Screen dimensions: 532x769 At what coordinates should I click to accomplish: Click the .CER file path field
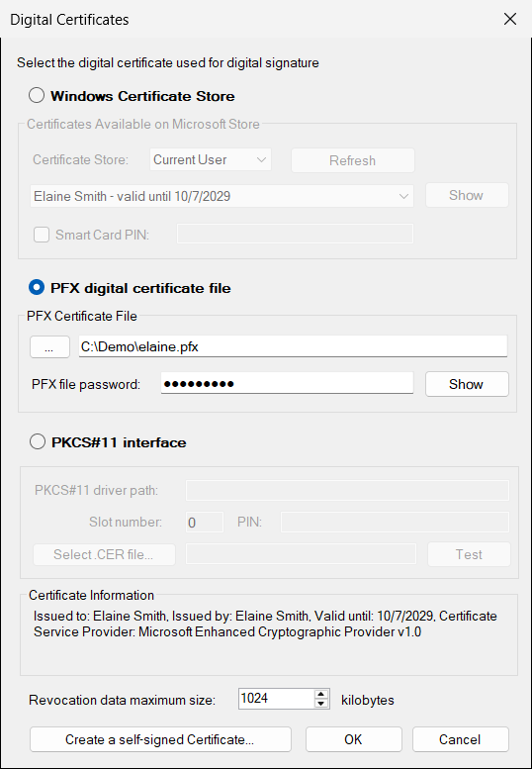click(301, 553)
